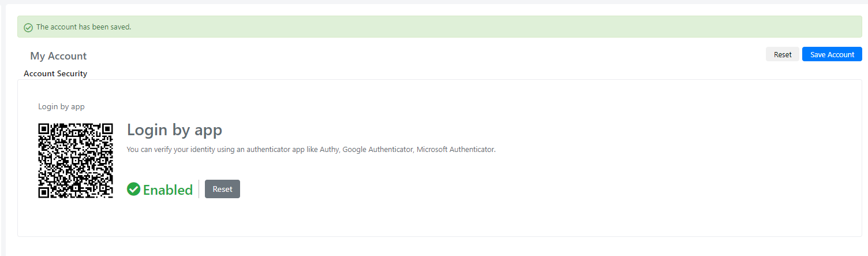Click 'Microsoft Authenticator' in the description text
The height and width of the screenshot is (256, 868).
point(456,149)
